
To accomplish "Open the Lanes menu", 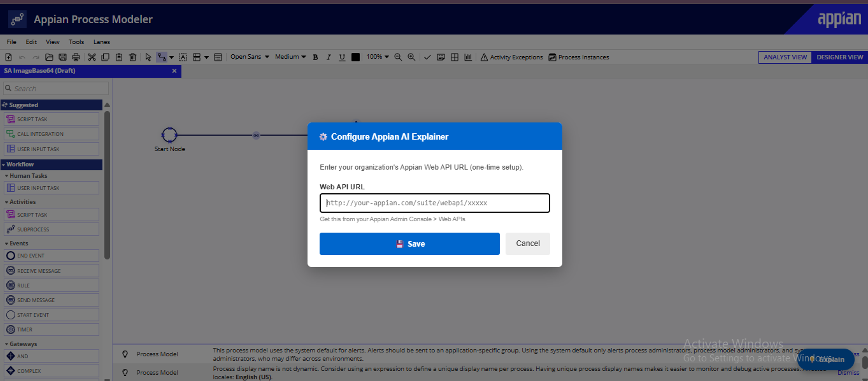I will (x=102, y=42).
